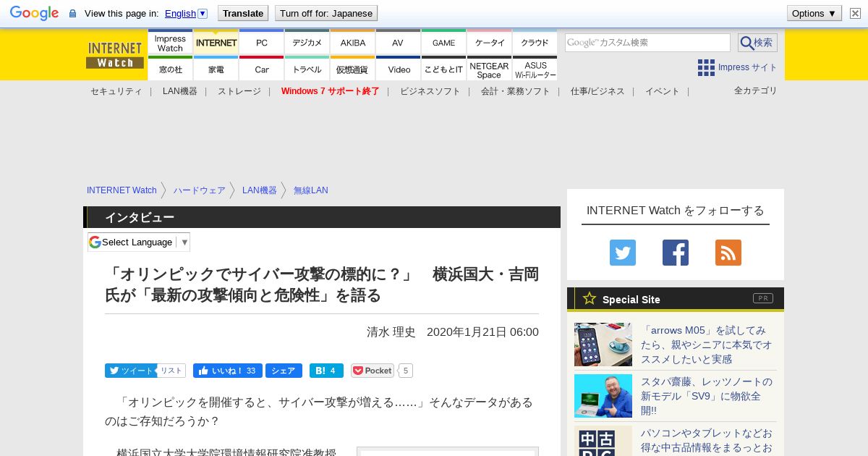Open the AV tab
Viewport: 868px width, 456px height.
pyautogui.click(x=399, y=42)
